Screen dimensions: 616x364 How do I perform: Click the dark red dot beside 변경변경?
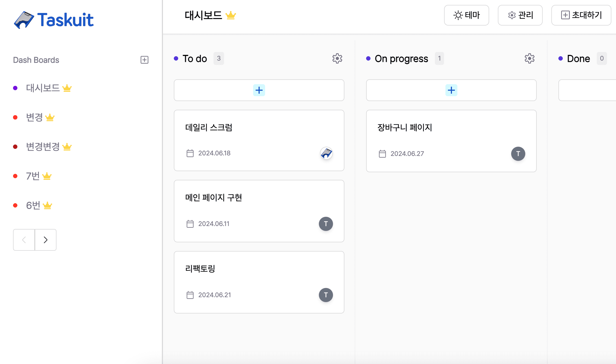[x=15, y=146]
